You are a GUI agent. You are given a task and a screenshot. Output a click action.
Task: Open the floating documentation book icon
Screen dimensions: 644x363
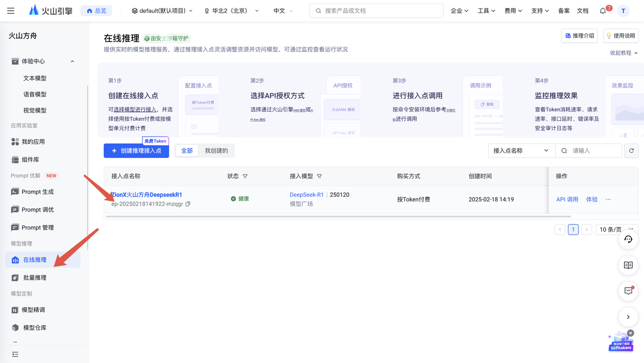pyautogui.click(x=628, y=265)
